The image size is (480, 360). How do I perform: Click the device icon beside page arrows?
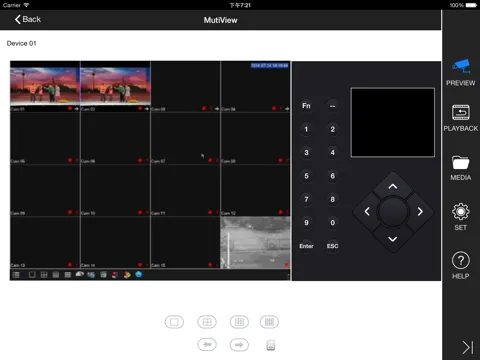tap(271, 345)
